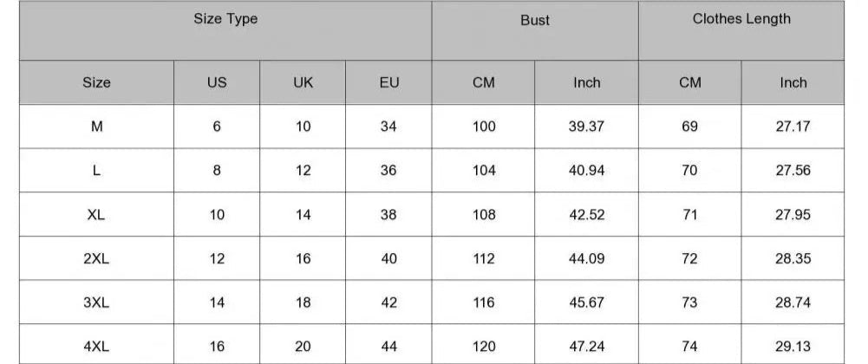Select UK size 12 cell

(303, 171)
